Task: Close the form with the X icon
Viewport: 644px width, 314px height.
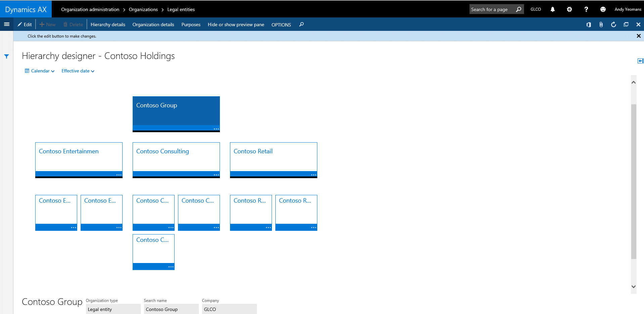Action: click(638, 24)
